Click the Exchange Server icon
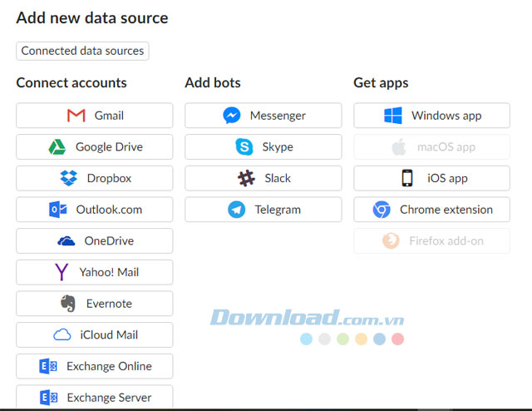Viewport: 532px width, 411px height. pyautogui.click(x=48, y=398)
